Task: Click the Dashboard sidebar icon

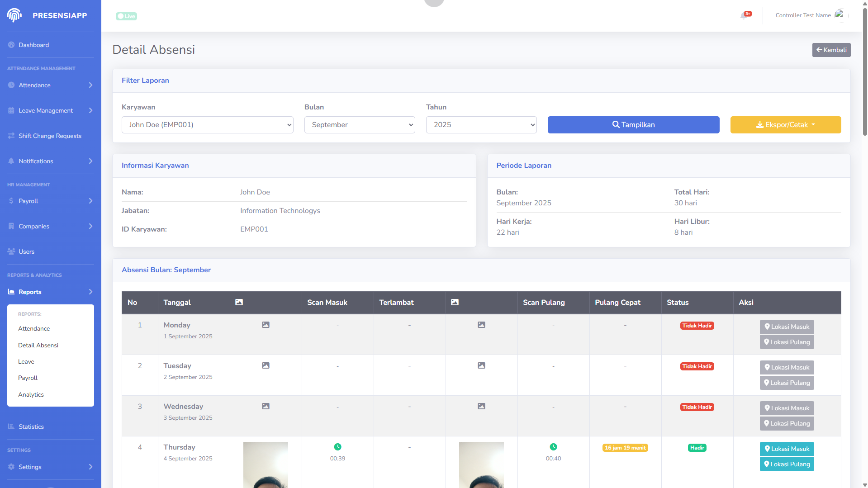Action: [x=11, y=45]
